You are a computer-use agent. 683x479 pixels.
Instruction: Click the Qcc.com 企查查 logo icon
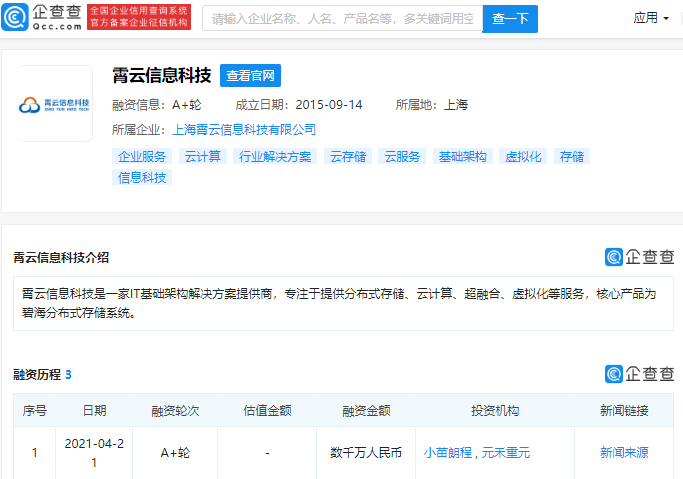[42, 17]
